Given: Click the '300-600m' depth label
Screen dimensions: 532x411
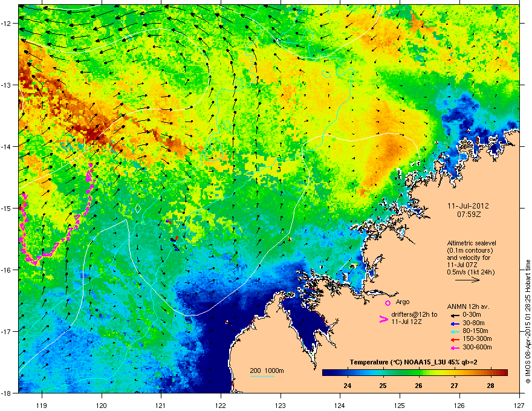Looking at the screenshot, I should (477, 347).
